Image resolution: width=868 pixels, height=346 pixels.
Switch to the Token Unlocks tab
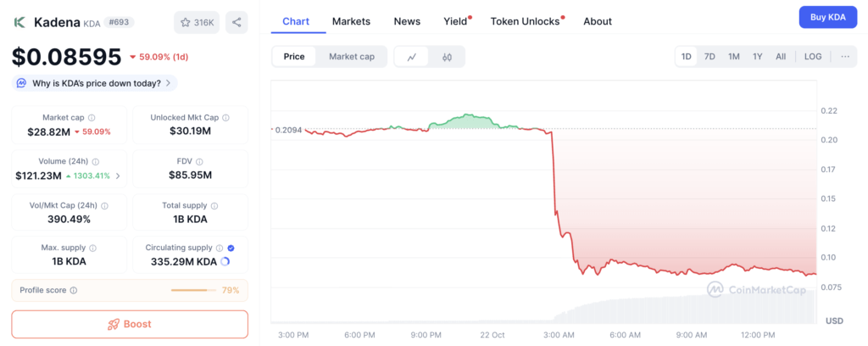526,21
